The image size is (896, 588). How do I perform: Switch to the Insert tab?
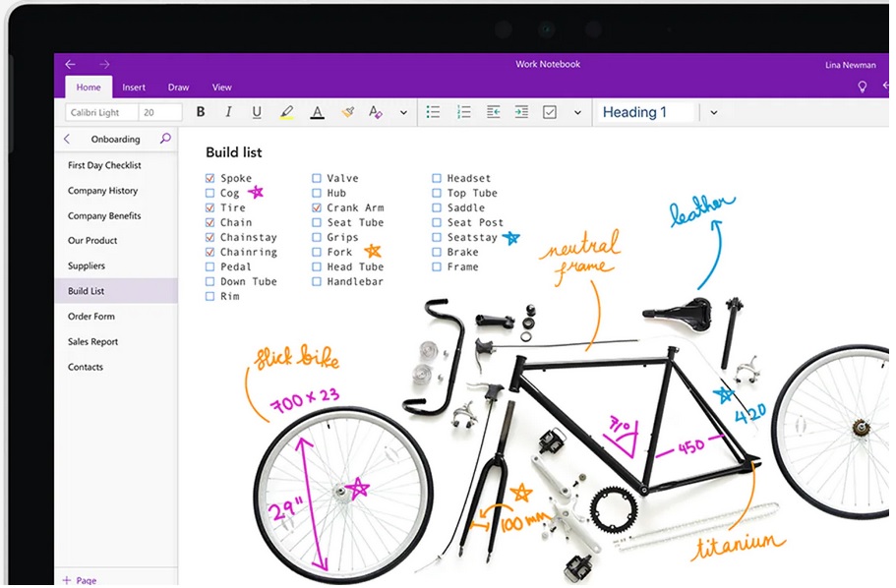tap(134, 88)
